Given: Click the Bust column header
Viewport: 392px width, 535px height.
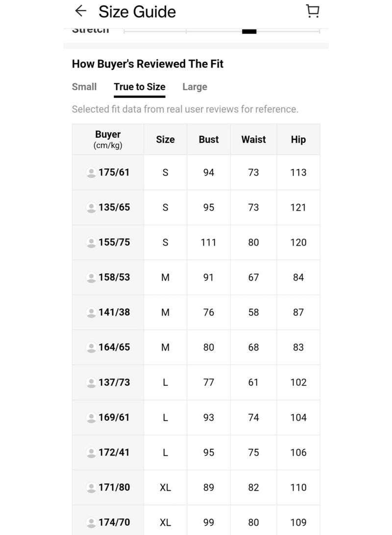Looking at the screenshot, I should tap(209, 139).
